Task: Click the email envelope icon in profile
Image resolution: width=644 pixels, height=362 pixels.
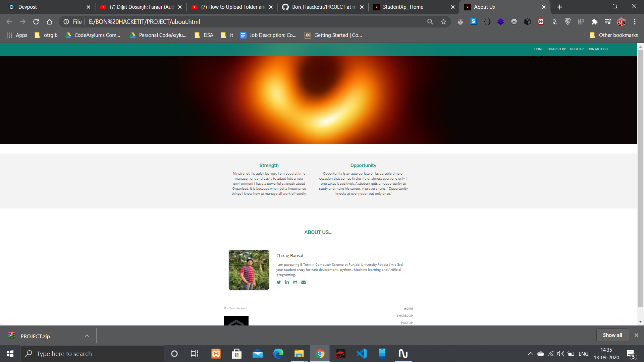Action: click(304, 282)
